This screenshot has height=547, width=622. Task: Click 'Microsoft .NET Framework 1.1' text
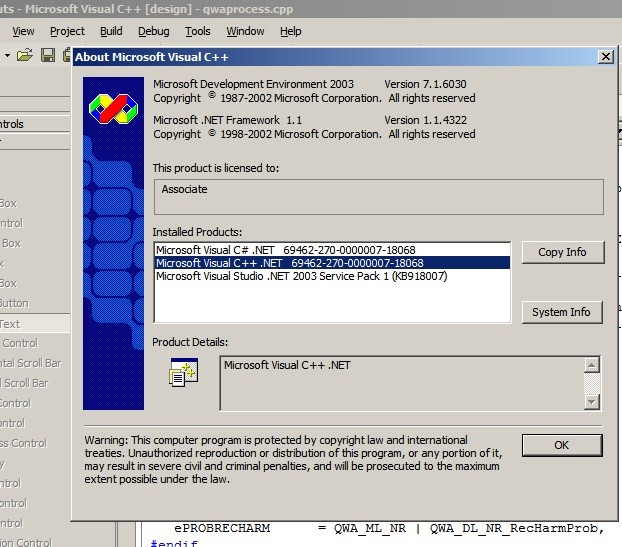click(x=227, y=120)
